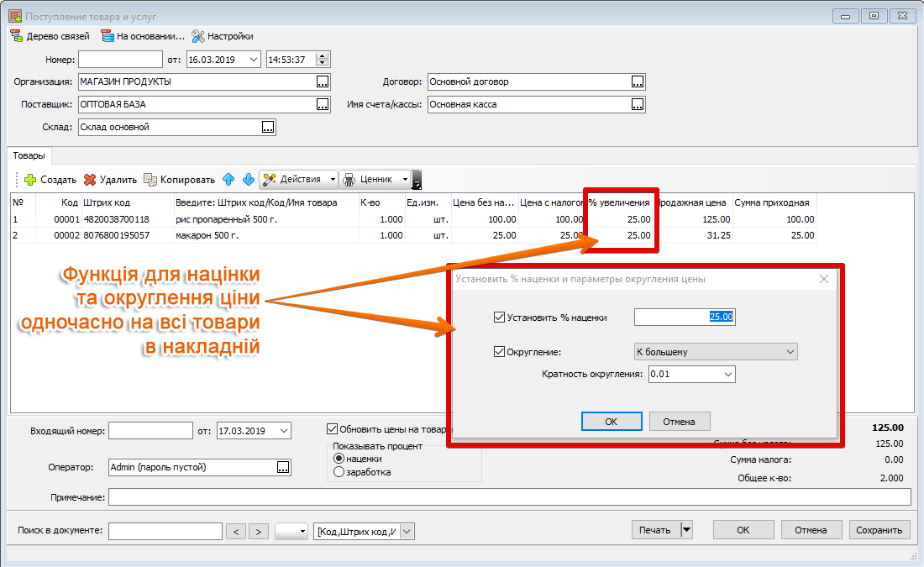Click the Номер input field
Screen dimensions: 924x567
120,60
